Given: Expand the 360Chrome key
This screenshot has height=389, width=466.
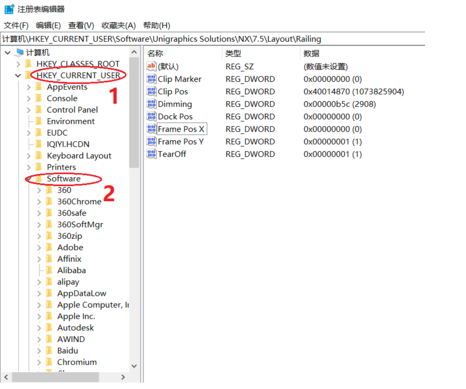Looking at the screenshot, I should tap(39, 202).
